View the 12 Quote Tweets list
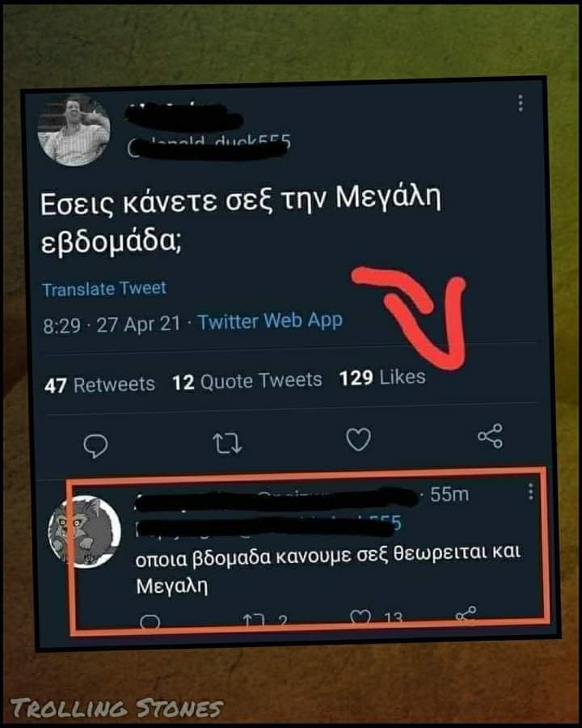This screenshot has width=582, height=728. 247,381
